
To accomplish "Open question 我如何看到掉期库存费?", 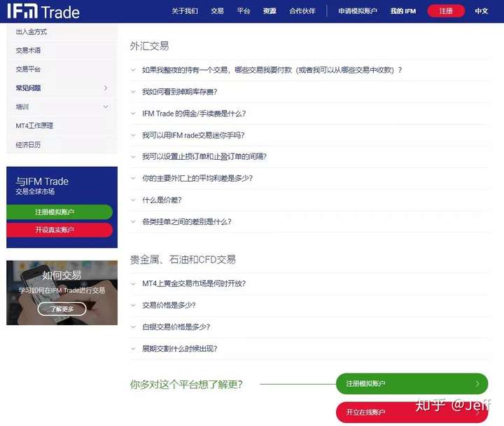I will coord(180,92).
